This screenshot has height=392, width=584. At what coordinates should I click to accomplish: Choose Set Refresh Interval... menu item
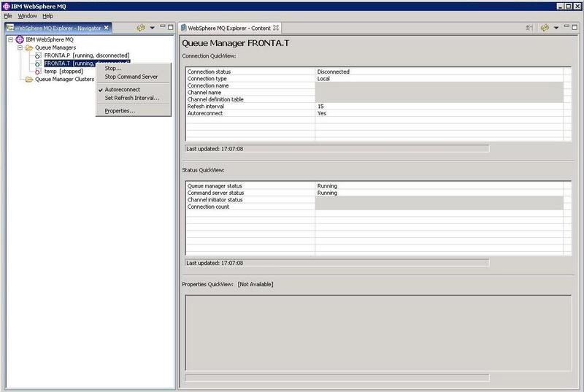point(132,98)
